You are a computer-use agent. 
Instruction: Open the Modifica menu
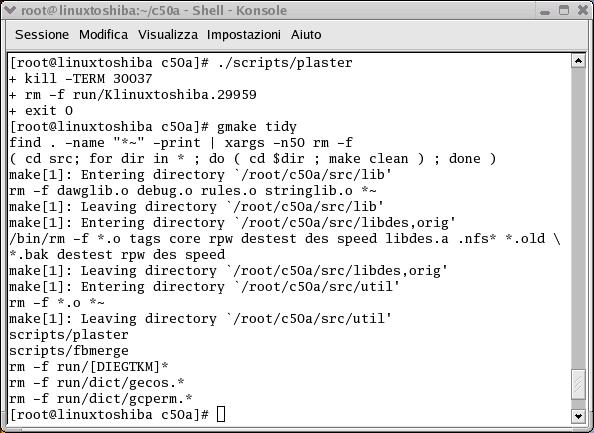click(103, 34)
